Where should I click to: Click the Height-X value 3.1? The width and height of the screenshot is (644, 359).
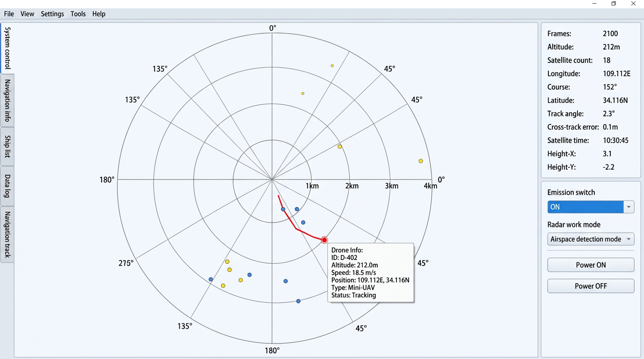click(607, 154)
